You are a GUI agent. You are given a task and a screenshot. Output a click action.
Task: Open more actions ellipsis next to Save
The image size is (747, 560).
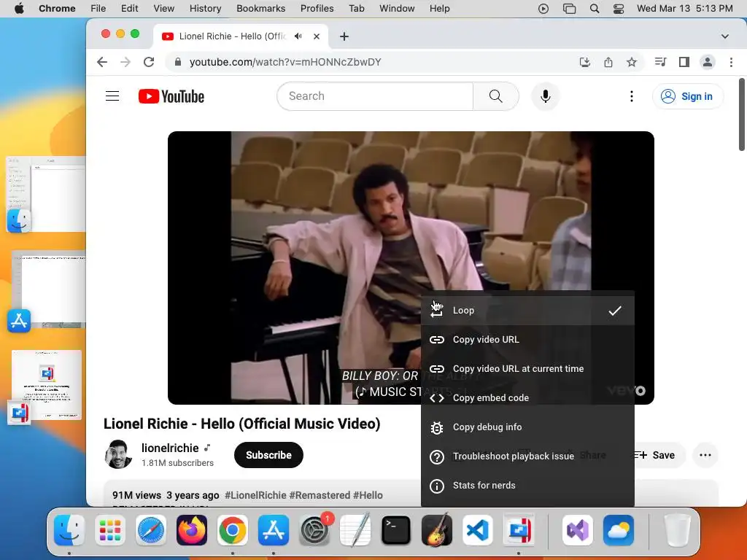705,455
